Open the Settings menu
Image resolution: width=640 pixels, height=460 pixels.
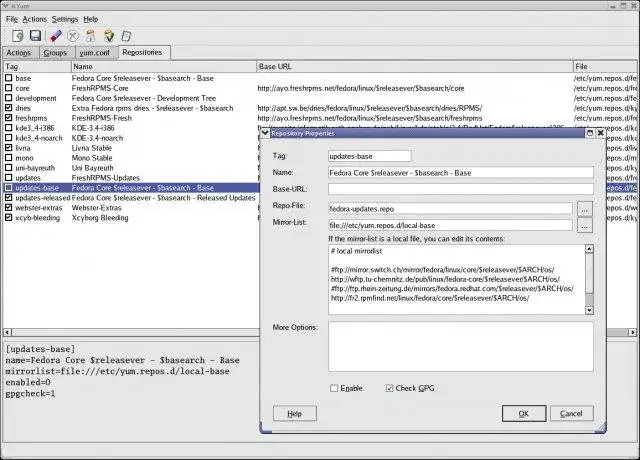pos(65,19)
